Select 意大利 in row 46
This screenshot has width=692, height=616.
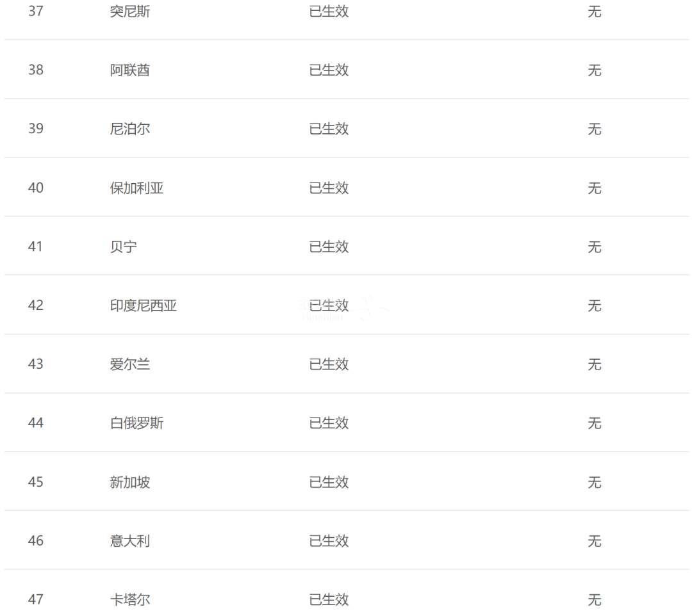pos(129,540)
